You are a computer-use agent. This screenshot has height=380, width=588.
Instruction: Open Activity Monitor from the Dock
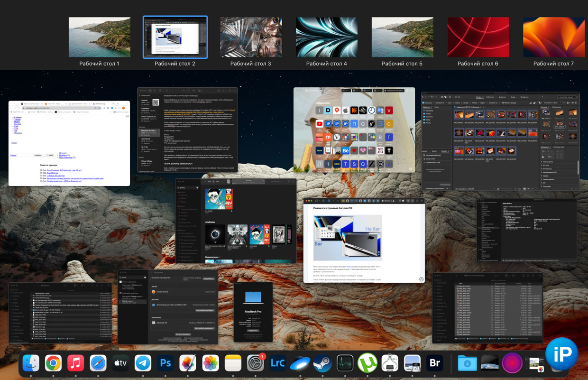point(345,363)
